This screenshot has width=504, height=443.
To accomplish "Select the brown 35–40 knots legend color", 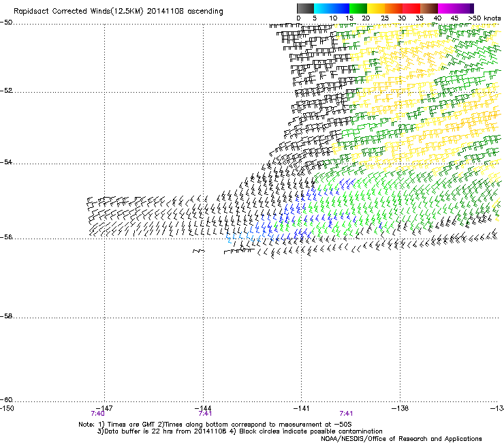I will coord(429,8).
